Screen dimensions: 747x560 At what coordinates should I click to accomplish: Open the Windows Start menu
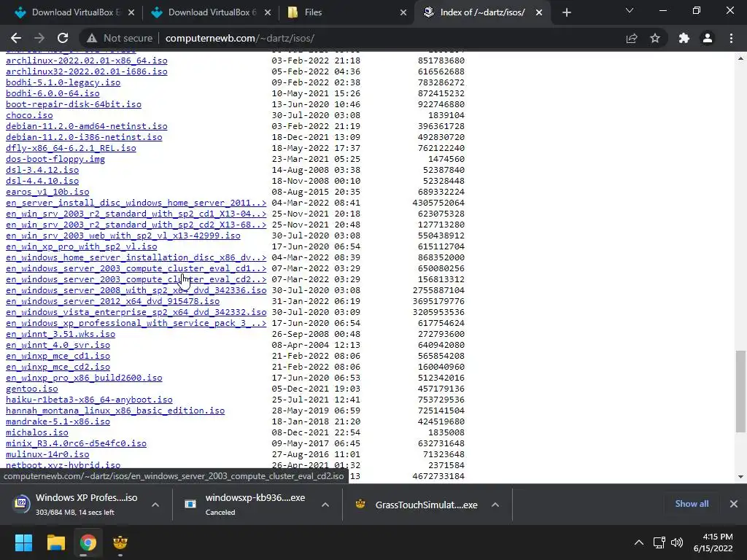click(x=23, y=542)
